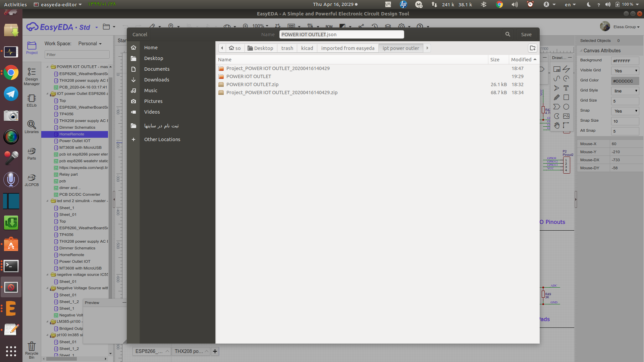Click the Background color #FFFFFF swatch

tap(625, 61)
